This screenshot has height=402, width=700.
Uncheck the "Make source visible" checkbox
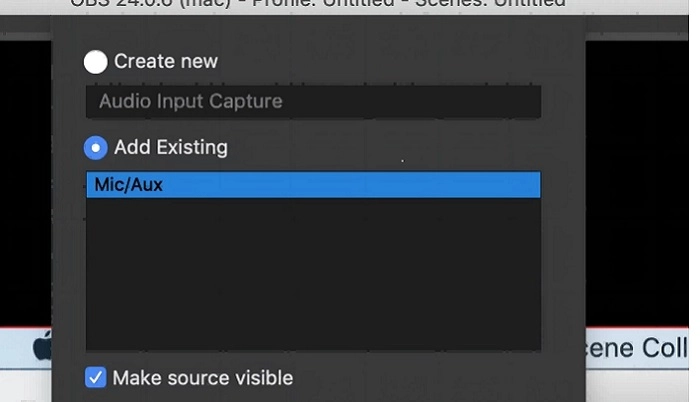point(96,377)
